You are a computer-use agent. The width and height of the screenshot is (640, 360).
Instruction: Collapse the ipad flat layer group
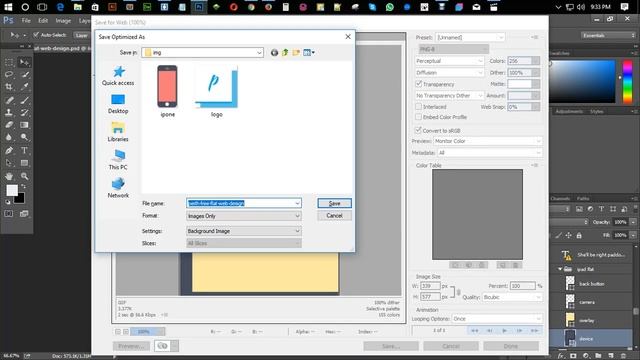pos(560,269)
